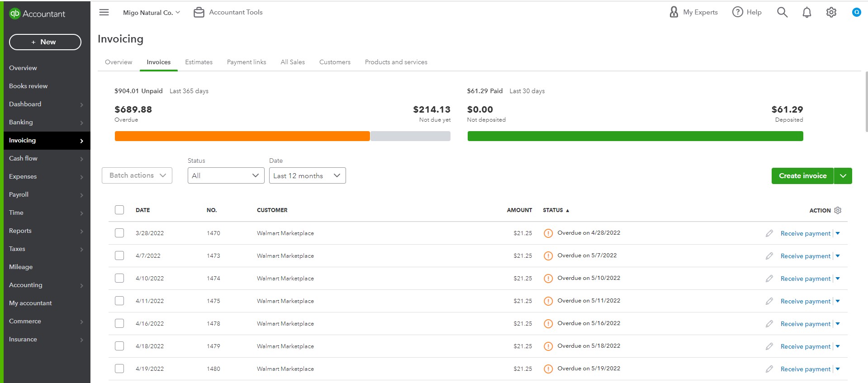Click overdue warning icon for invoice 1480
Screen dimensions: 868x383
(548, 369)
